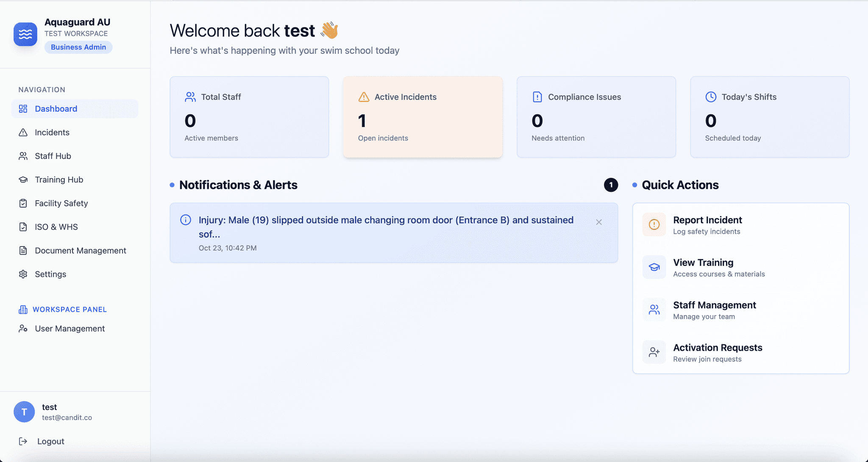
Task: Click the Aquaguard AU workspace name
Action: point(78,22)
